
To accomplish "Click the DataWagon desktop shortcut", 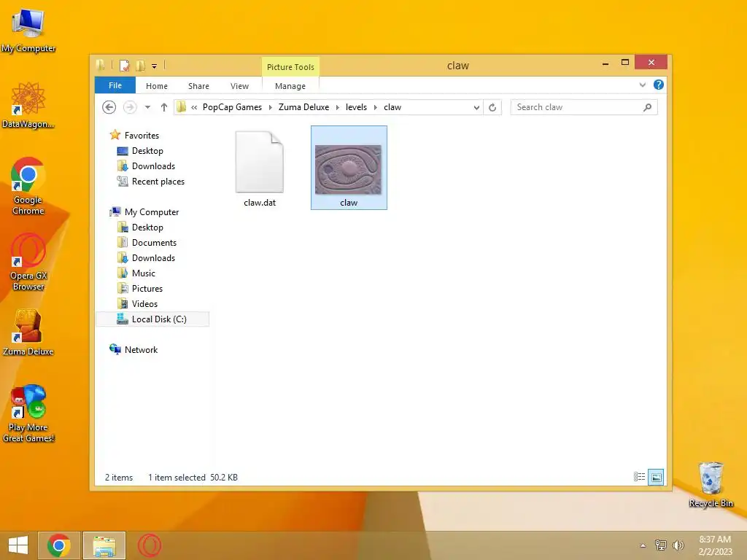I will [28, 105].
